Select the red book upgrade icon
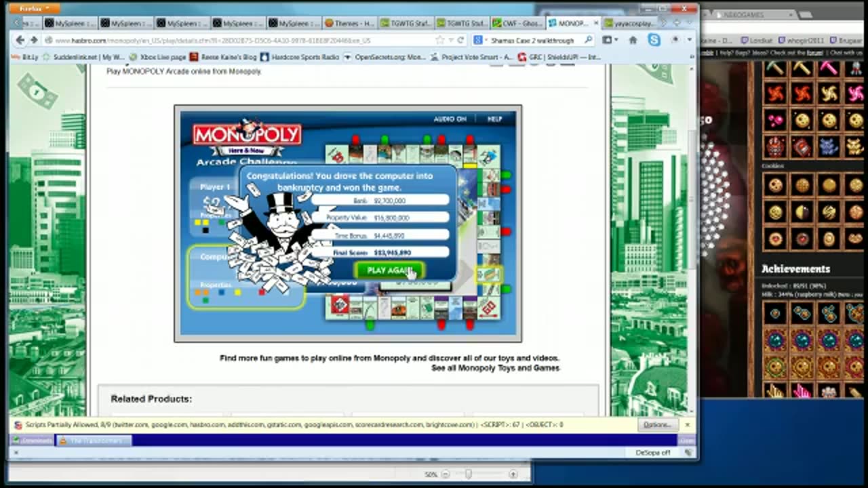This screenshot has width=868, height=488. [x=802, y=146]
